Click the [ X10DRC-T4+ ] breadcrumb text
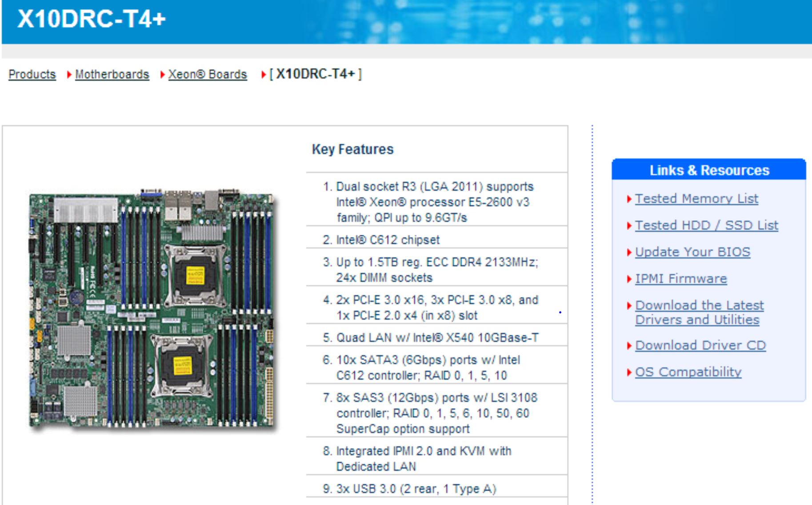 click(x=316, y=74)
